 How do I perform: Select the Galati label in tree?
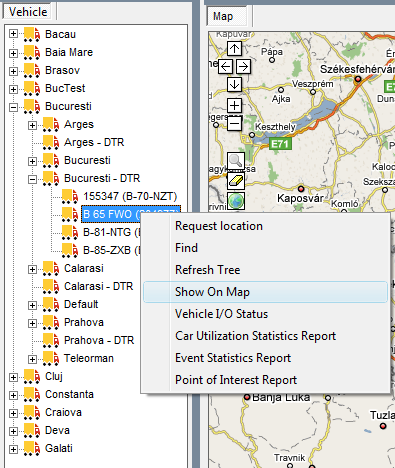(59, 448)
